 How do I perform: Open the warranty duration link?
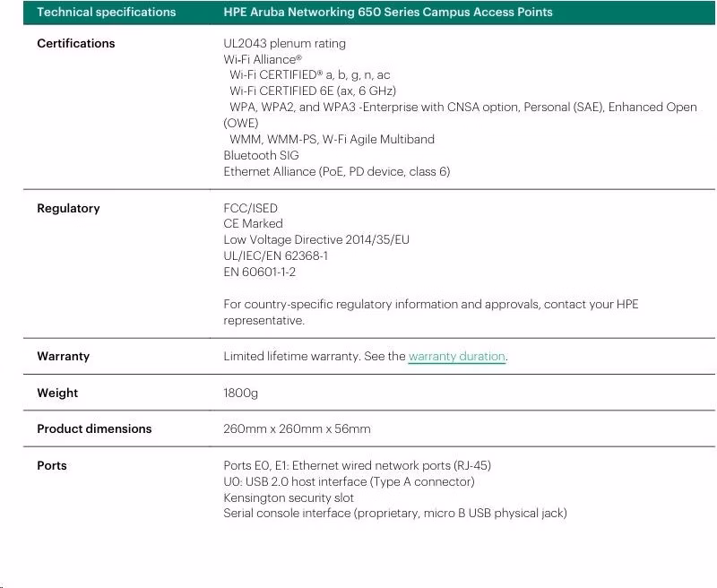[x=456, y=356]
